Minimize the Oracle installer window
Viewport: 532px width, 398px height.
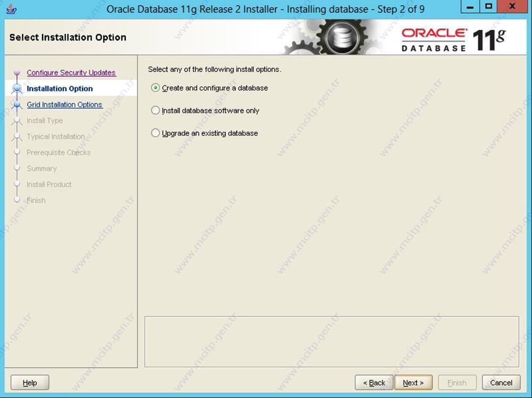point(470,6)
